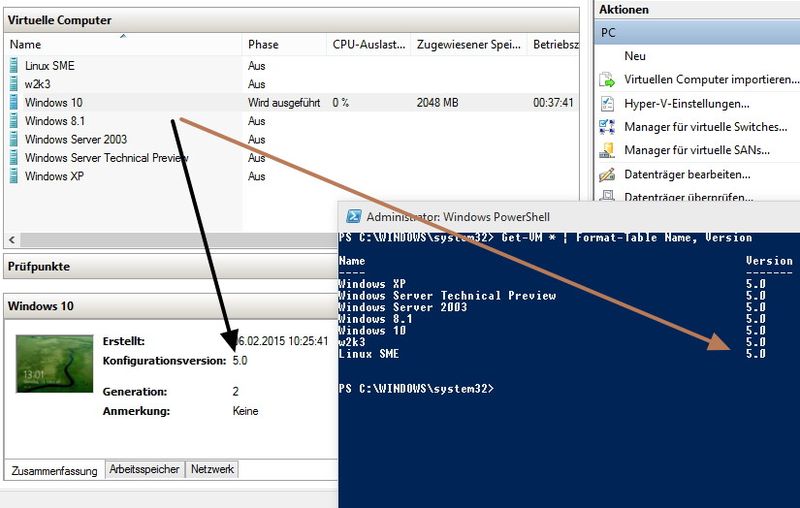This screenshot has height=508, width=800.
Task: Open Manager für virtuelle Switches
Action: point(706,127)
